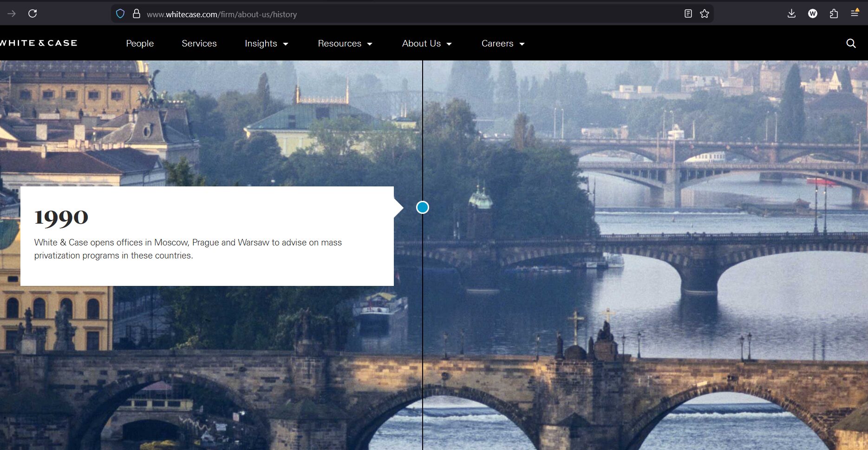The width and height of the screenshot is (868, 450).
Task: Expand the Careers dropdown
Action: pos(503,43)
